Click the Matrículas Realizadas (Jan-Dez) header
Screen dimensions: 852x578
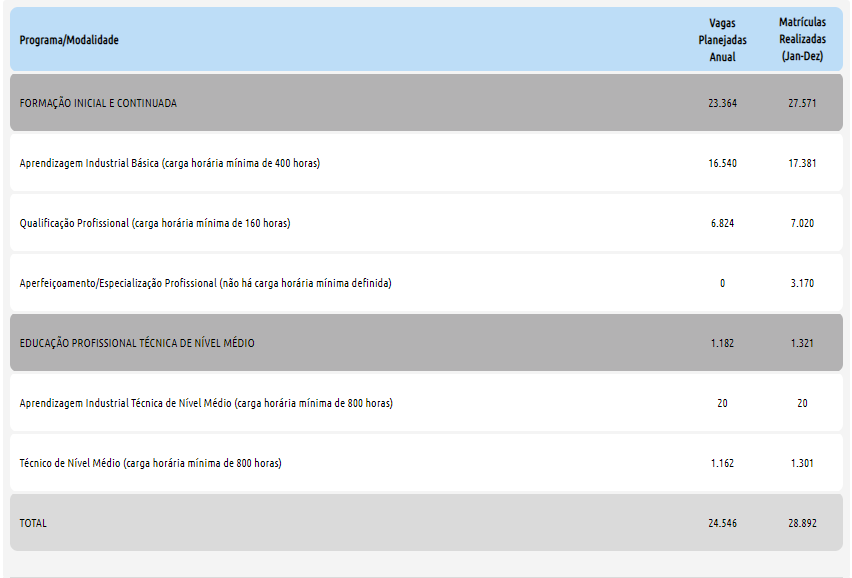point(802,40)
